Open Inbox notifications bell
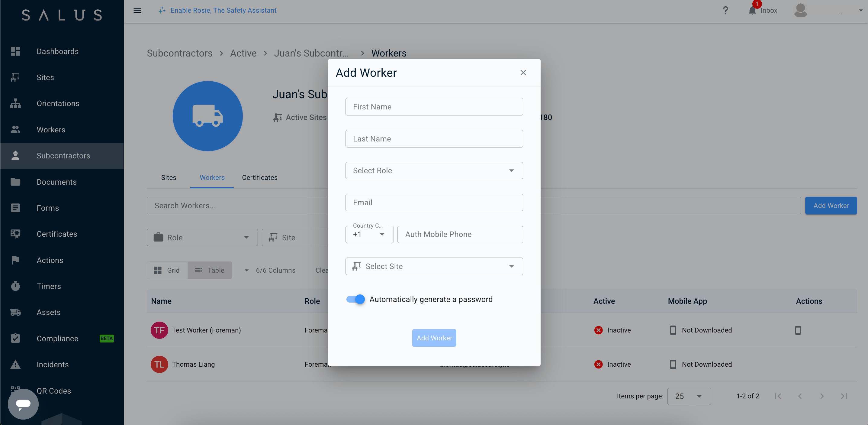Viewport: 868px width, 425px height. point(752,11)
